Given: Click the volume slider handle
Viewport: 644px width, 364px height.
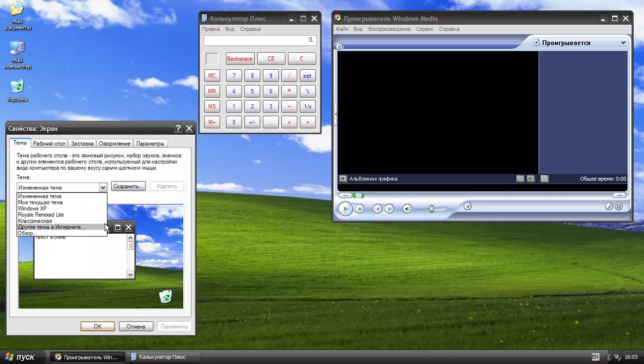Looking at the screenshot, I should (432, 209).
